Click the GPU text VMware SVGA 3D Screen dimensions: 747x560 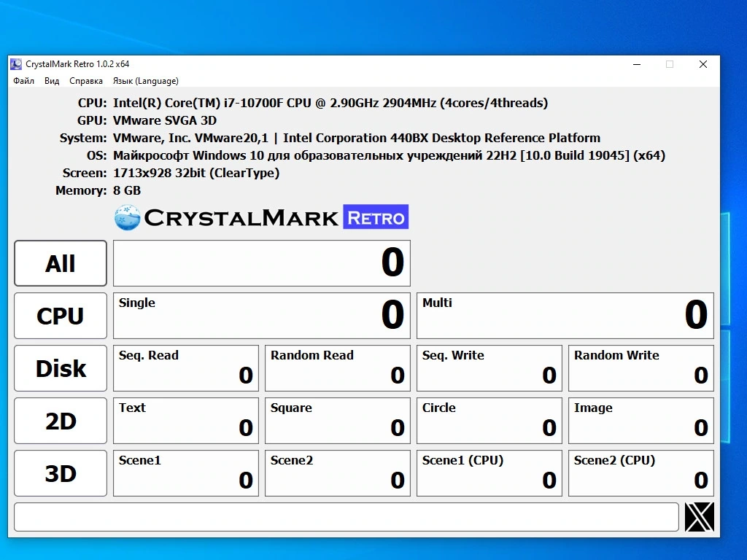pyautogui.click(x=165, y=120)
